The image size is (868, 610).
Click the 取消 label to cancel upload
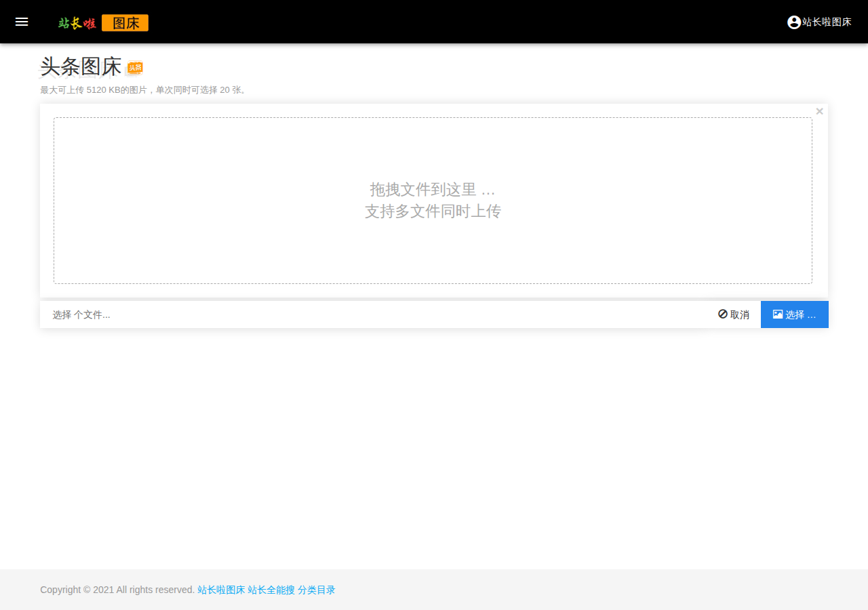[x=740, y=314]
